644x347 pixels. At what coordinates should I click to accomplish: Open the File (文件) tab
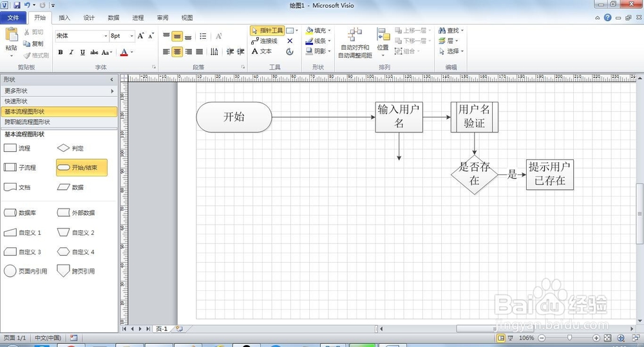coord(13,17)
